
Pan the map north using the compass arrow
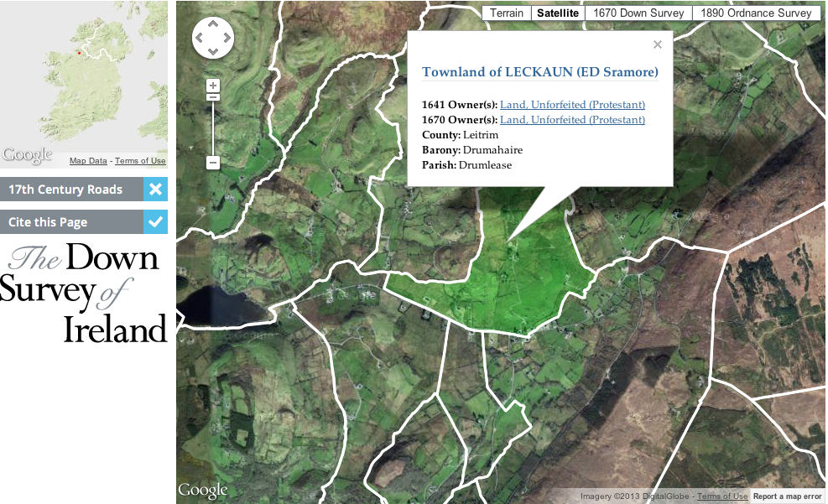212,24
